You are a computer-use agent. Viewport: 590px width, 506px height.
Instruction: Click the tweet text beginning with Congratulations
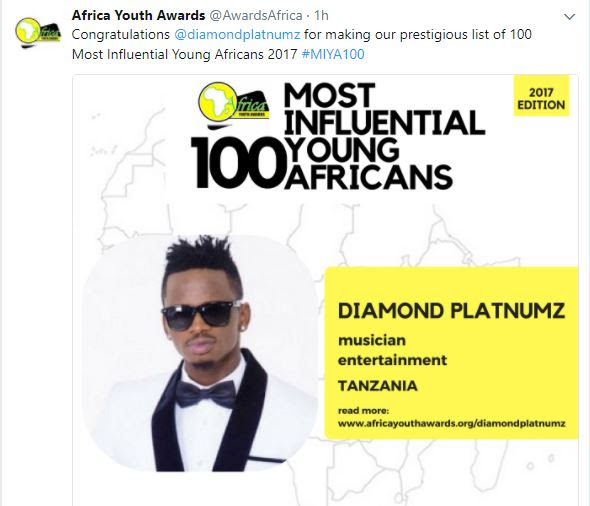coord(301,45)
